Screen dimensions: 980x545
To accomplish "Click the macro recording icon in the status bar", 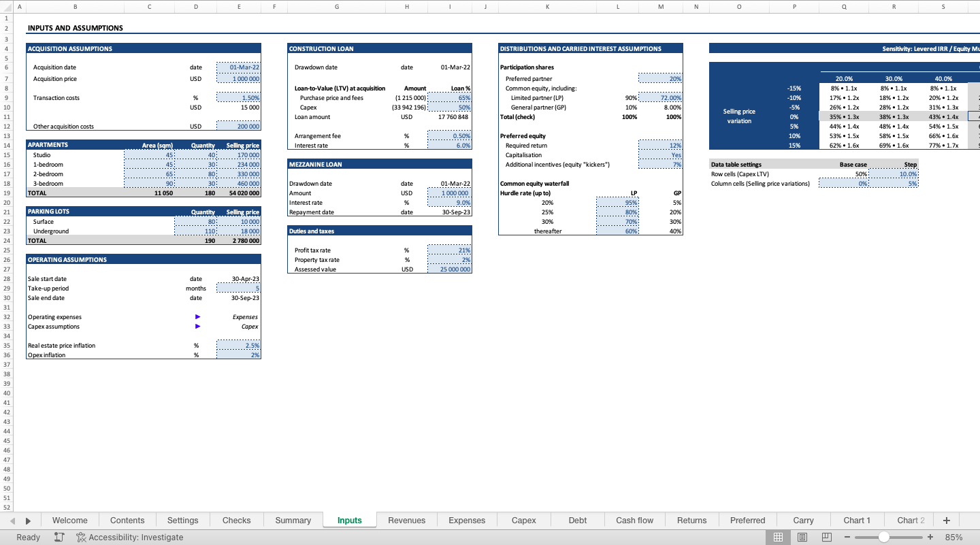I will click(59, 537).
